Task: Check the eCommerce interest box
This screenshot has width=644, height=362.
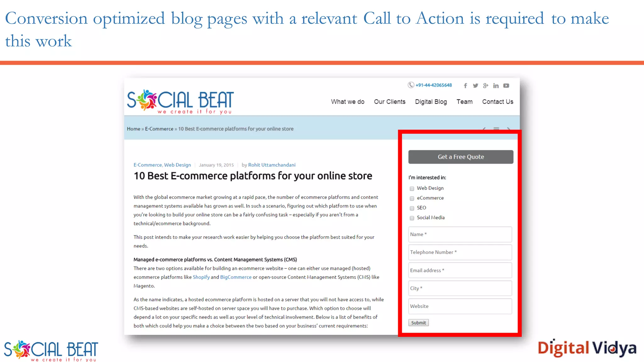Action: pos(412,198)
